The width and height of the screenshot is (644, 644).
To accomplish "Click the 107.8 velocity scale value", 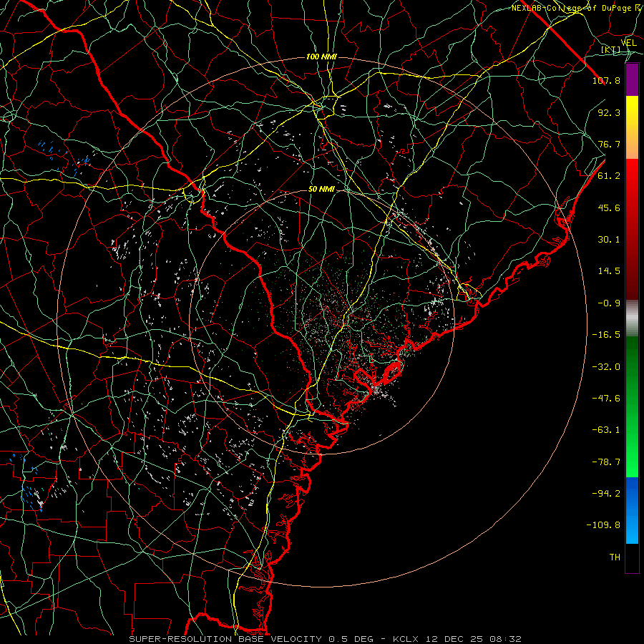I will tap(606, 80).
